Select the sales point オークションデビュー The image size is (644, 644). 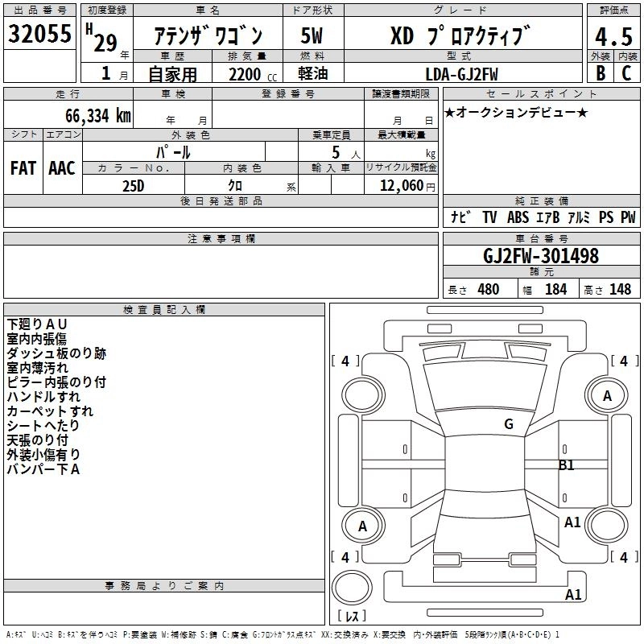coord(516,113)
